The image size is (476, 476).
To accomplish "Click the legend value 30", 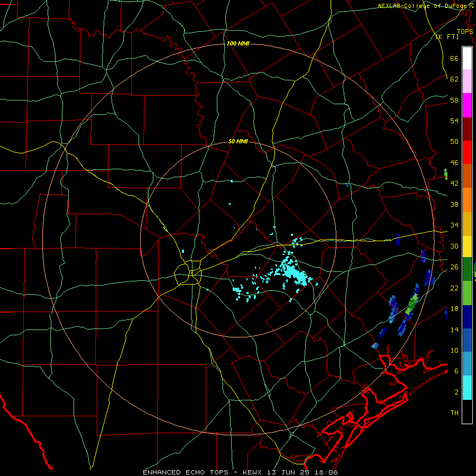I will tap(454, 246).
